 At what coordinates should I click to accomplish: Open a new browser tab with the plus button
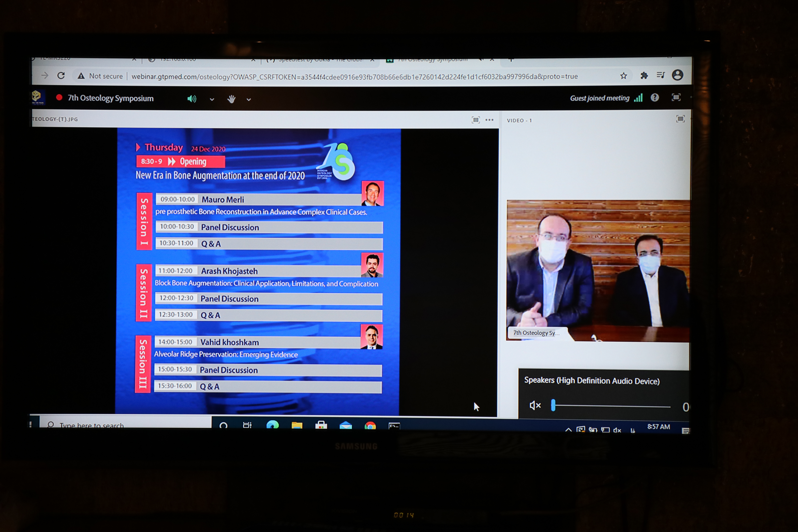pos(511,60)
